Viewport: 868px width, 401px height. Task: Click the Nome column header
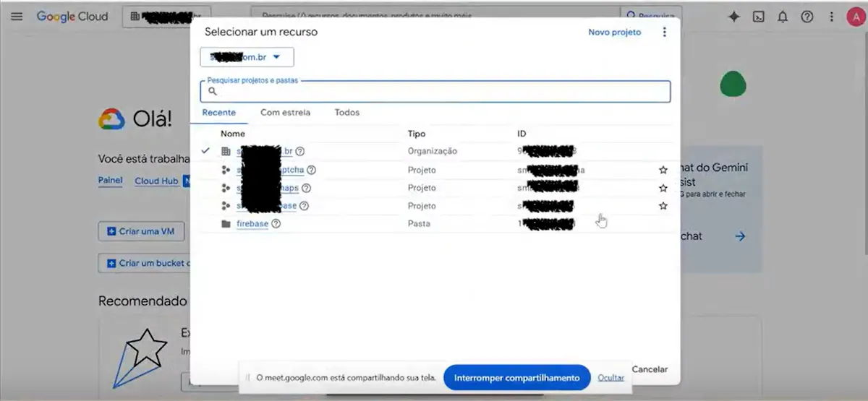click(x=233, y=134)
